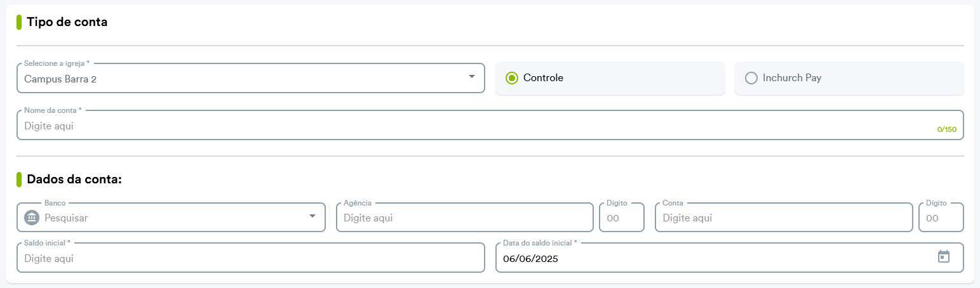Select the Inchurch Pay radio option

751,78
